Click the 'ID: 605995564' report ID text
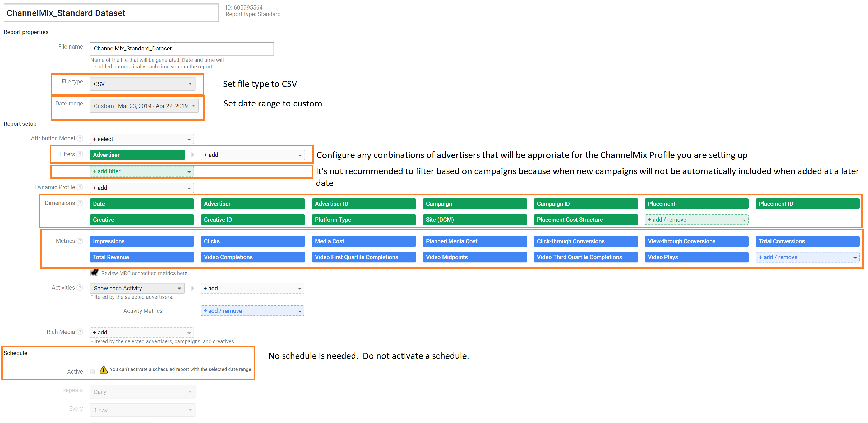The width and height of the screenshot is (868, 423). tap(244, 7)
